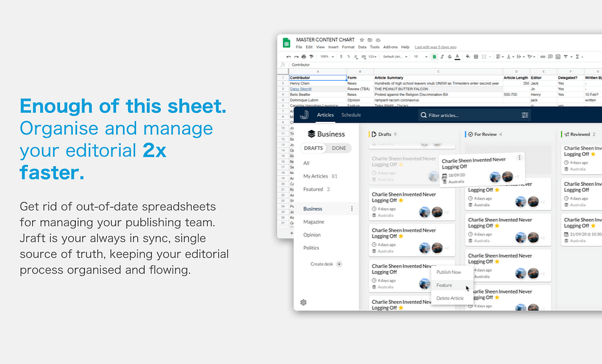Image resolution: width=602 pixels, height=364 pixels.
Task: Open the Daisy Skerritt contributor link
Action: [301, 89]
